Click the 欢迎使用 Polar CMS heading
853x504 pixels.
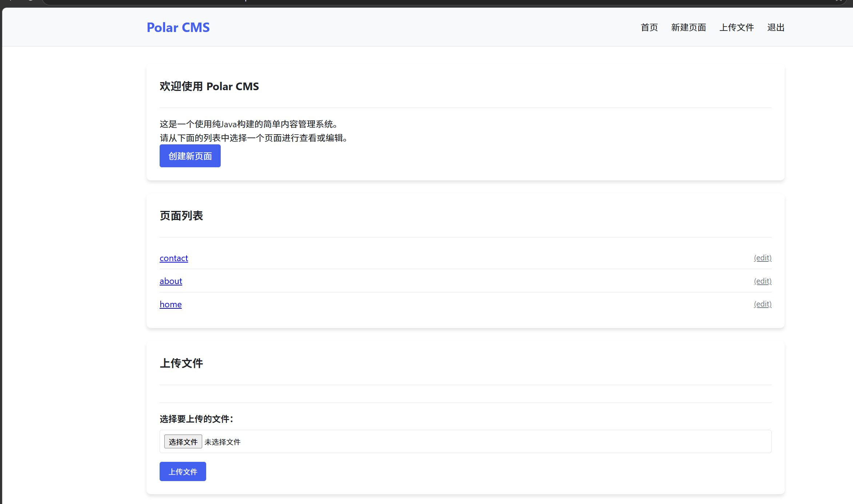click(209, 86)
